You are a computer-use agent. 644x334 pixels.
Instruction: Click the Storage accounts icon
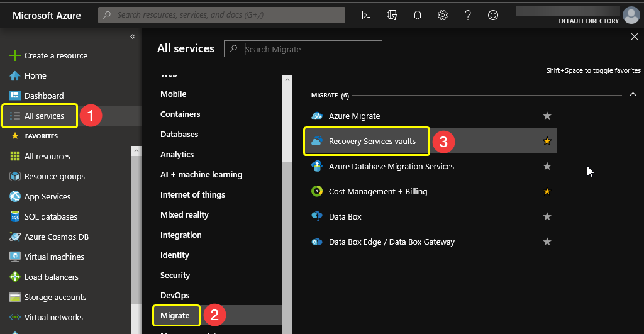tap(15, 297)
